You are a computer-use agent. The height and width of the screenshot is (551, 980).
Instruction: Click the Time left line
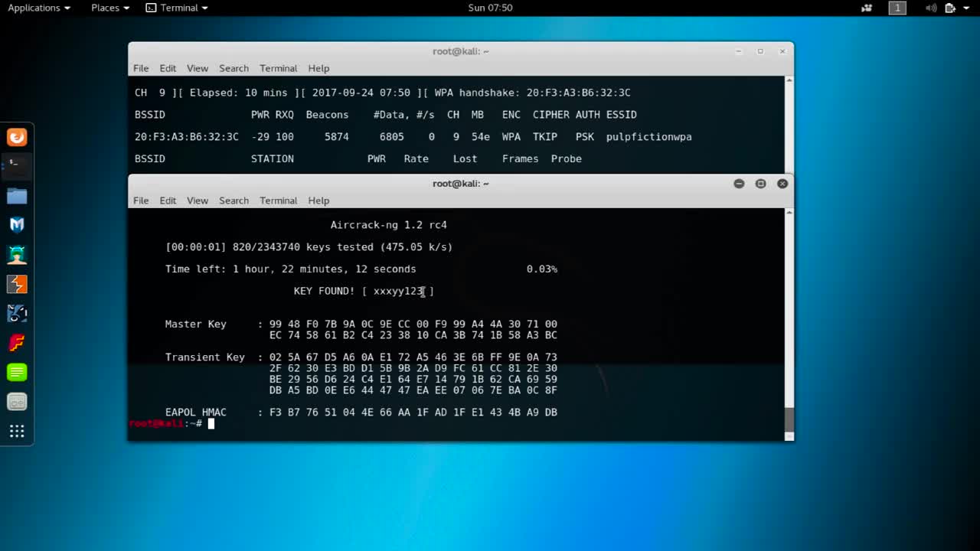tap(290, 269)
